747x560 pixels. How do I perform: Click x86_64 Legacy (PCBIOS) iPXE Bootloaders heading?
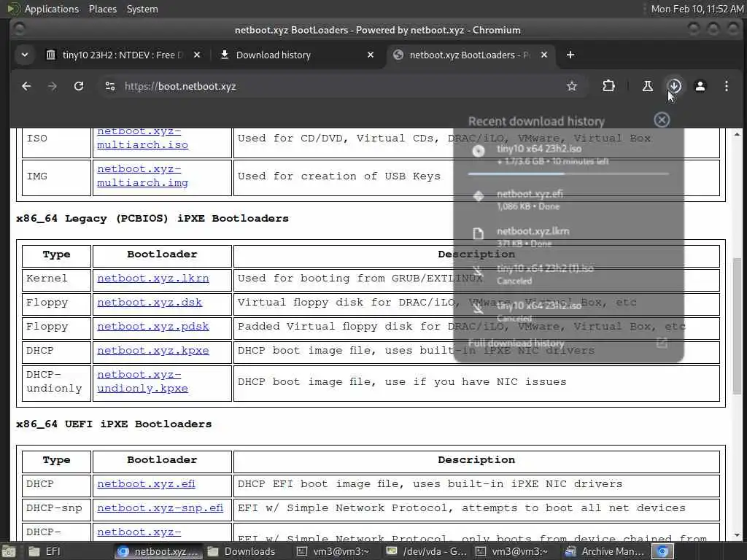coord(152,219)
